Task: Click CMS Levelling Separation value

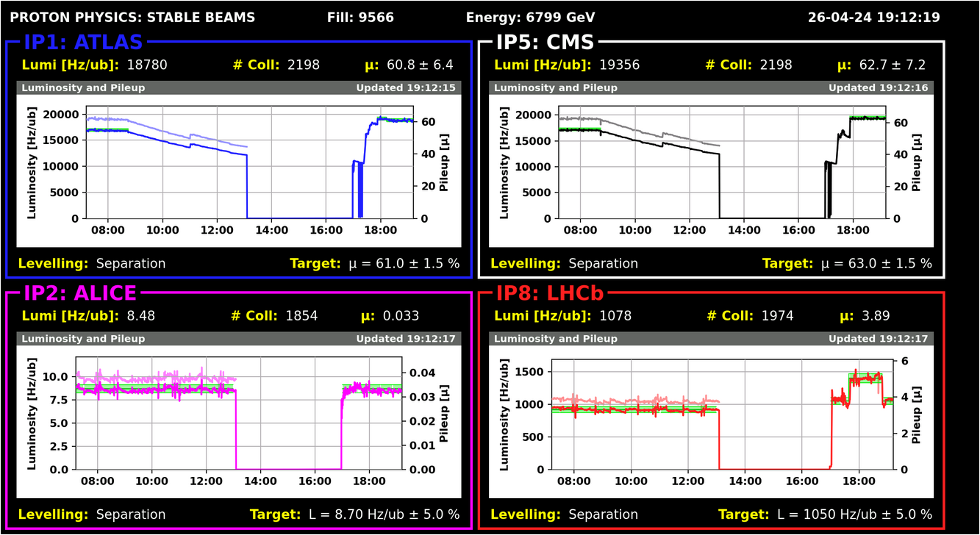Action: pyautogui.click(x=604, y=263)
